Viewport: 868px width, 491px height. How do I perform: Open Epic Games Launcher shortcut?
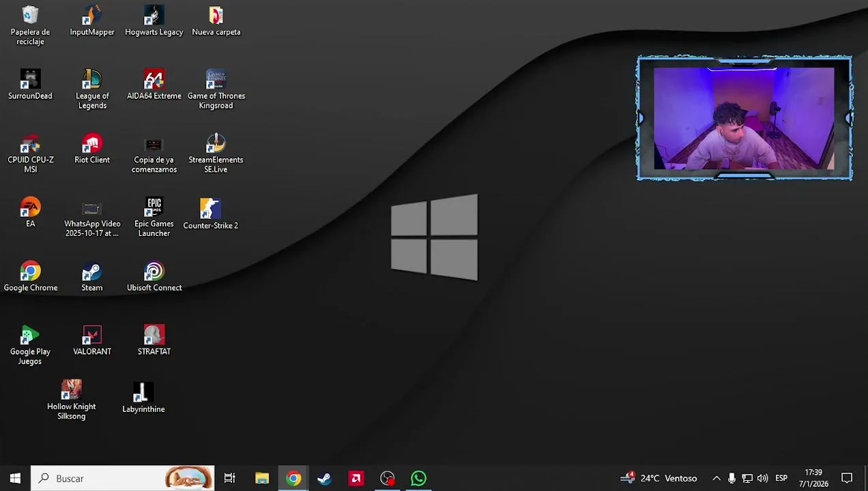pyautogui.click(x=154, y=218)
